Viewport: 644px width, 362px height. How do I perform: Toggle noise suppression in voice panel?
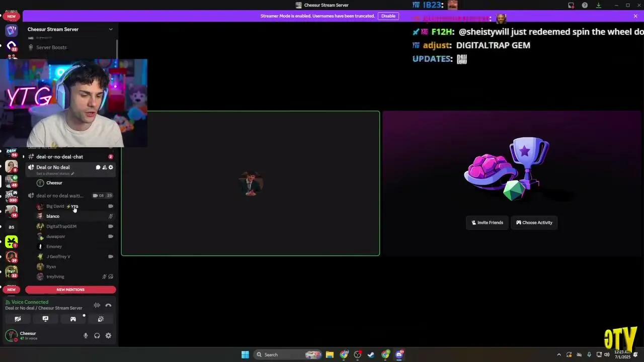97,305
